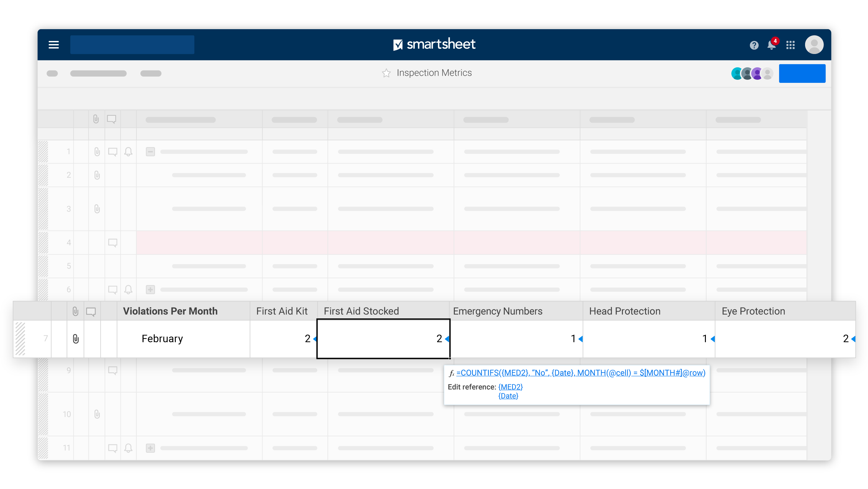Open the app launcher grid icon

point(790,45)
